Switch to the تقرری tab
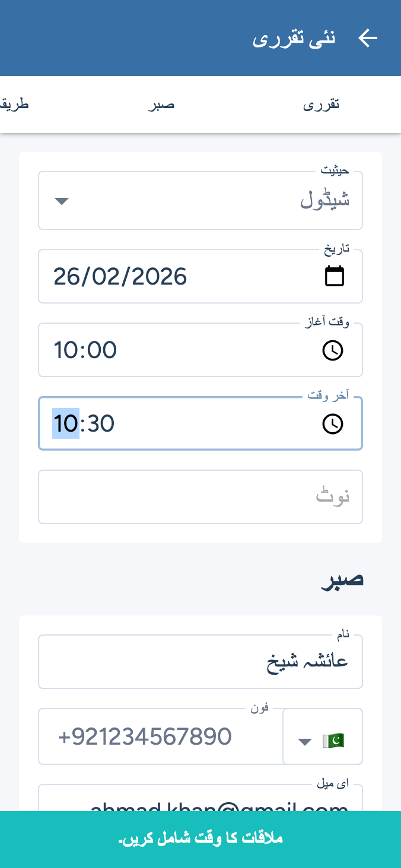 click(x=321, y=105)
